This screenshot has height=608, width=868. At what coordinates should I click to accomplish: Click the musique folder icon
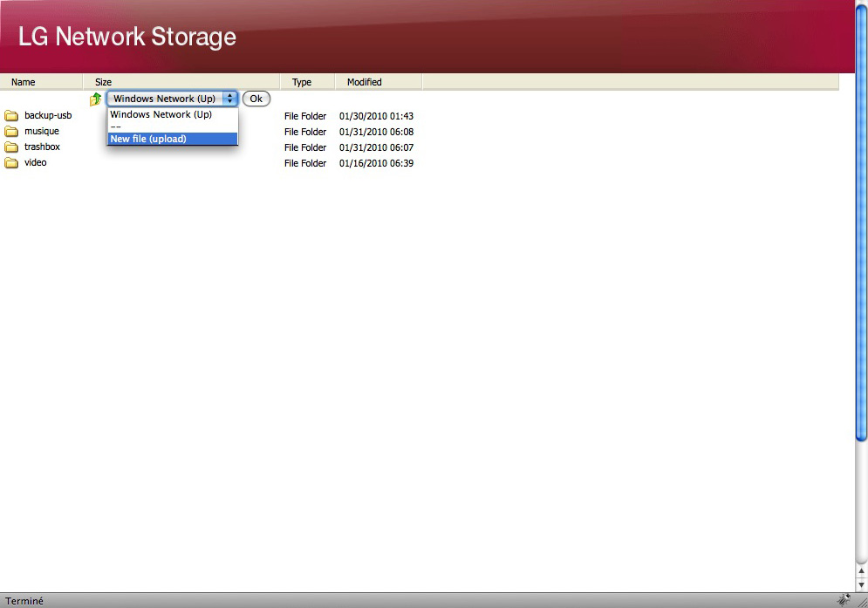coord(11,132)
